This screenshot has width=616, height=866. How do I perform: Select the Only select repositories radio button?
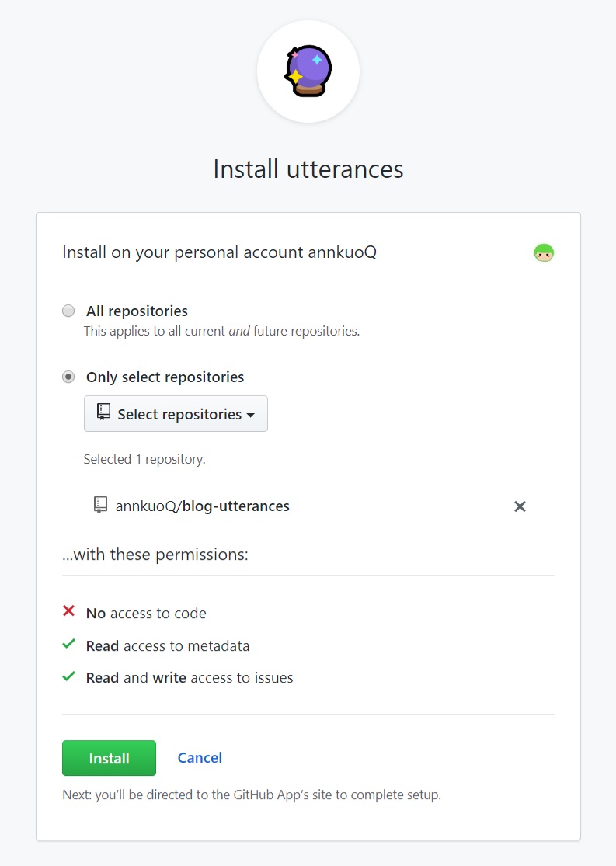click(x=68, y=377)
